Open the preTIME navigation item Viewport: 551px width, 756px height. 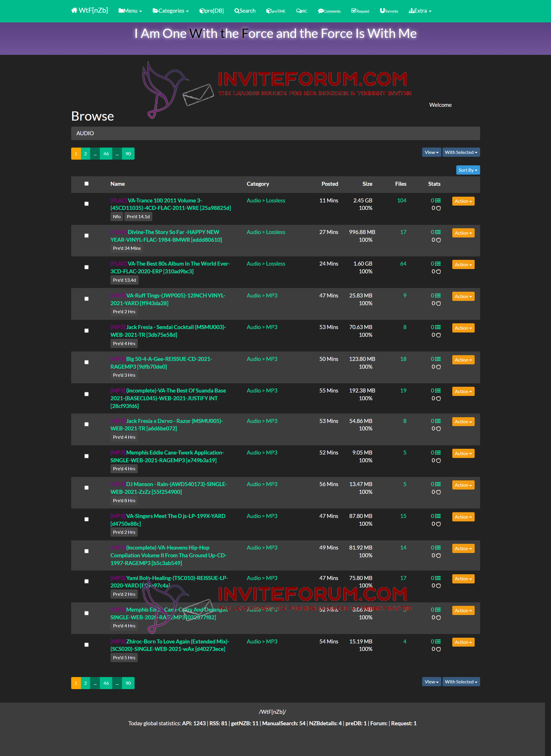coord(276,11)
